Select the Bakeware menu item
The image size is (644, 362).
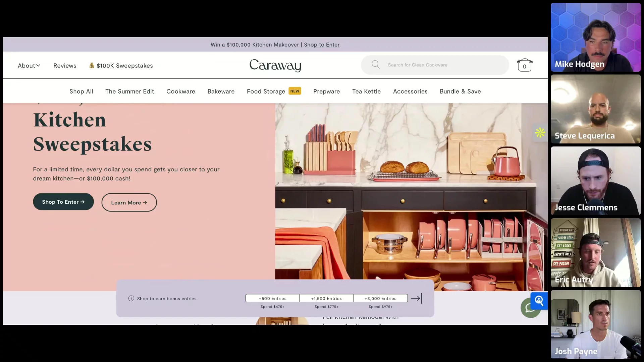click(x=221, y=92)
